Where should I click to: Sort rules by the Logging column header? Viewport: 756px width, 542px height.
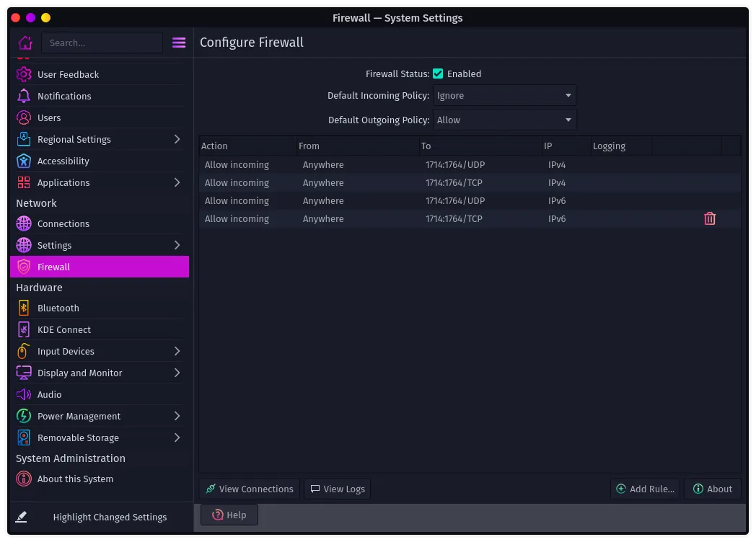(x=622, y=146)
